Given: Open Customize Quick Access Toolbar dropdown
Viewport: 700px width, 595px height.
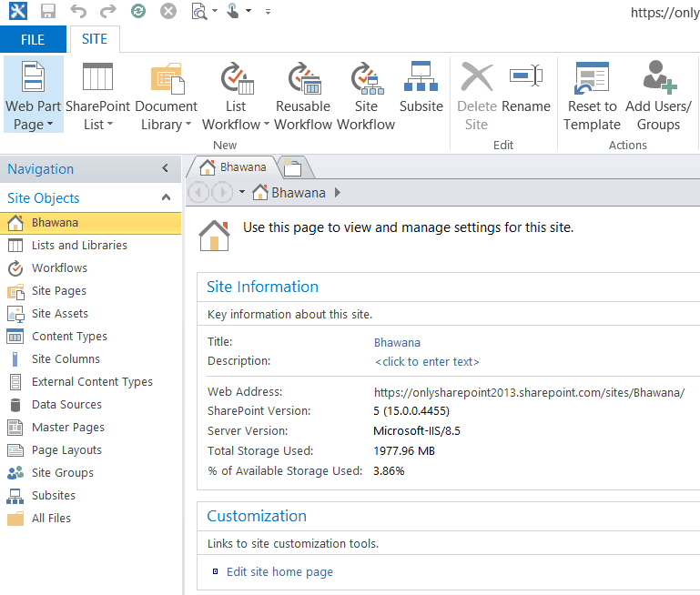Looking at the screenshot, I should click(x=268, y=12).
